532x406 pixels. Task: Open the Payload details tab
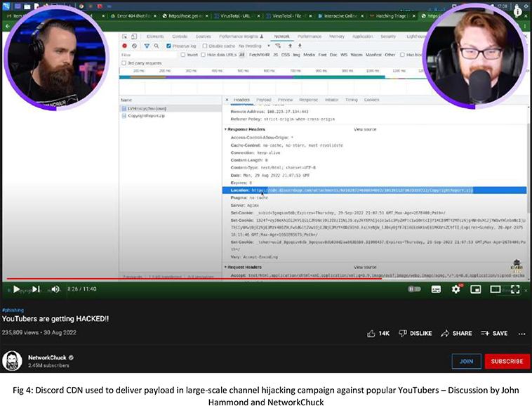coord(264,100)
